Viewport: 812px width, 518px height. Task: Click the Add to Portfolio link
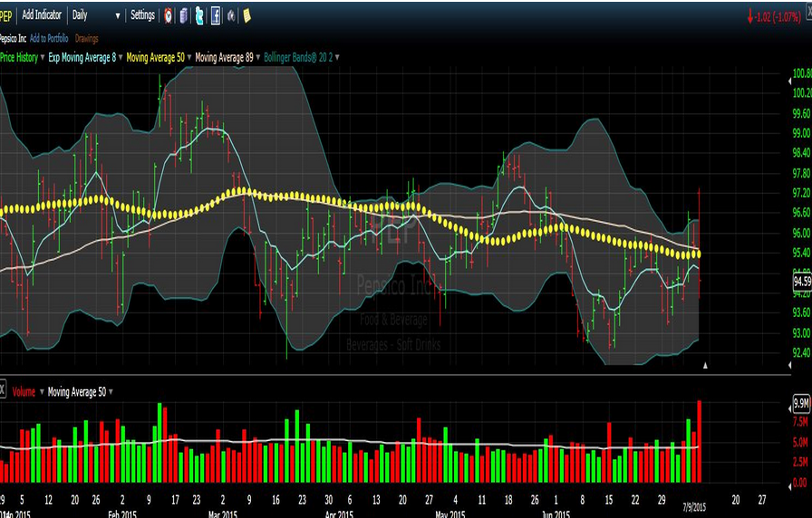pos(49,38)
